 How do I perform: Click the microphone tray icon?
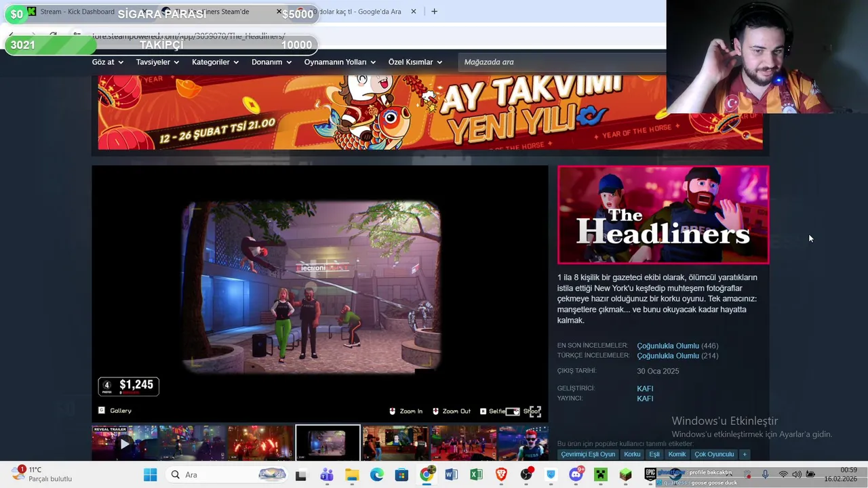pos(765,474)
